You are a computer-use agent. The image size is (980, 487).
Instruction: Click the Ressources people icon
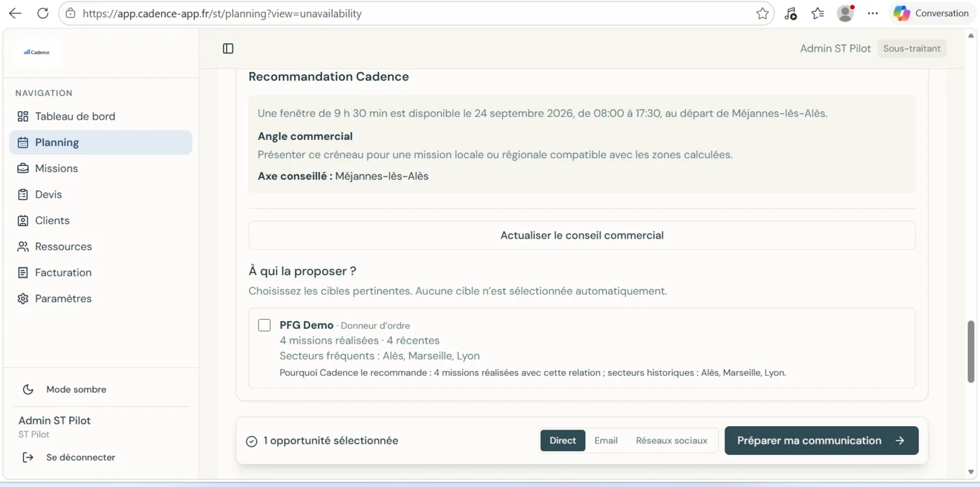(x=23, y=246)
